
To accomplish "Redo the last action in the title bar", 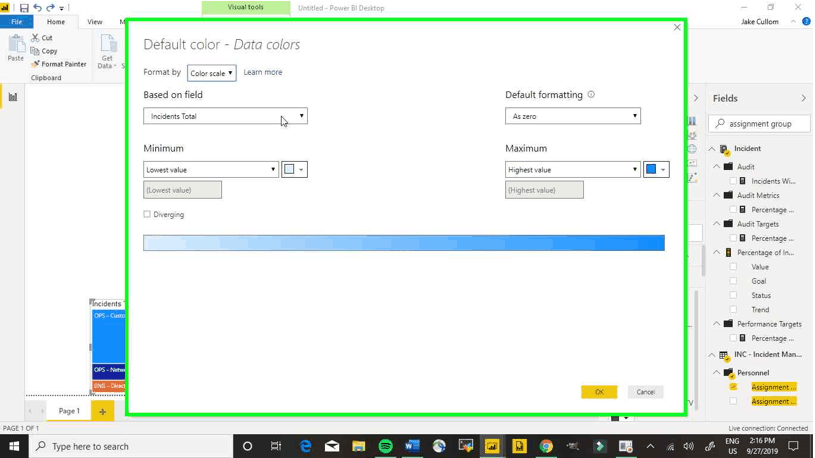I will pyautogui.click(x=50, y=8).
